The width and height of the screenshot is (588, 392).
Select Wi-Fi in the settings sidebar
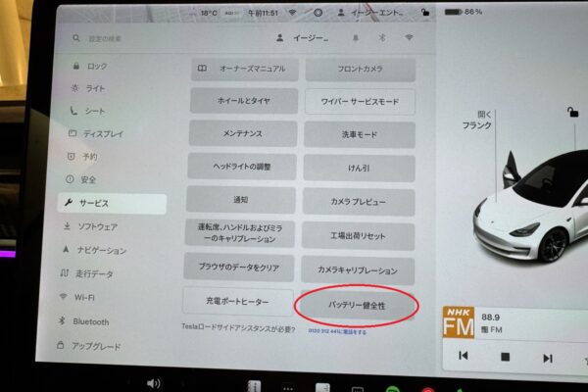pos(88,297)
